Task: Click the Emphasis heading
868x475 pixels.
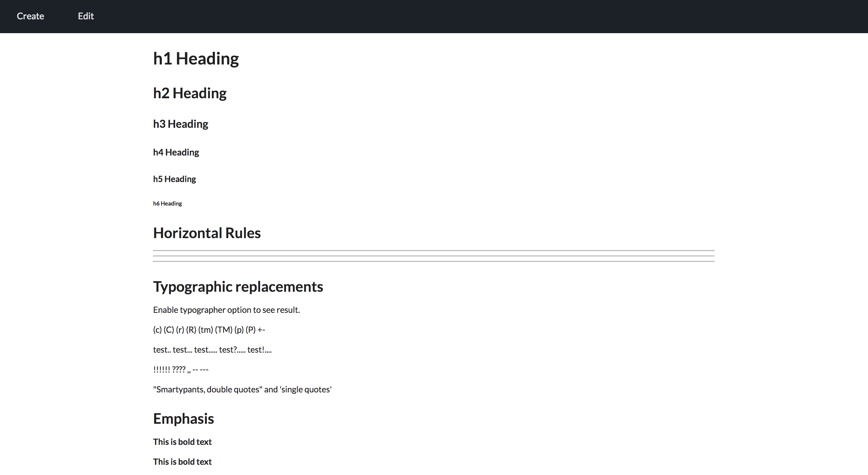Action: tap(183, 419)
